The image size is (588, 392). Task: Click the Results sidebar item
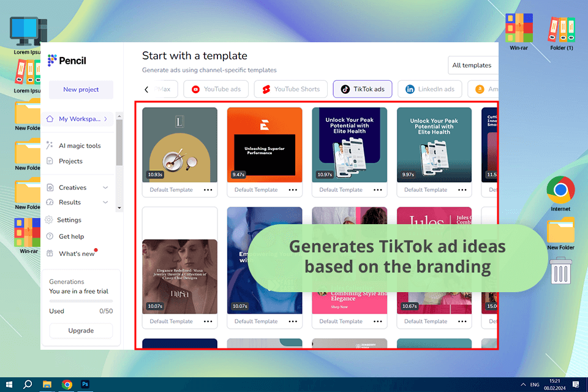[70, 202]
